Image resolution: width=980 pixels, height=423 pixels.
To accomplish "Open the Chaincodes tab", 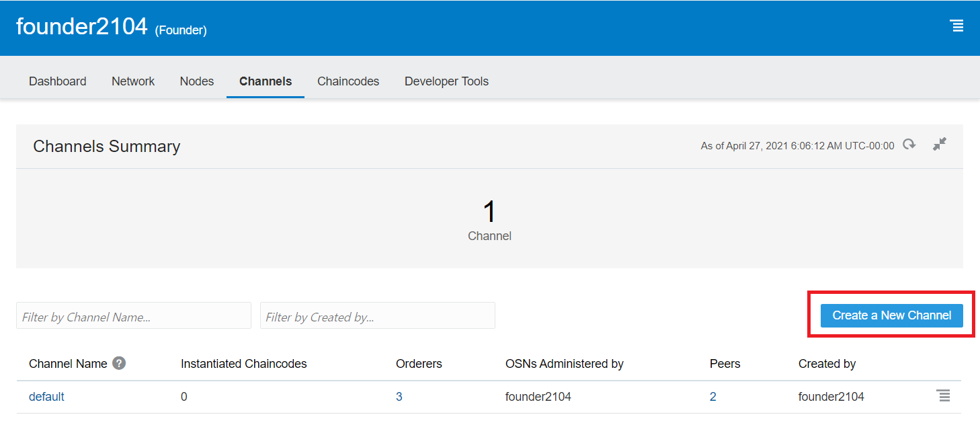I will click(348, 81).
